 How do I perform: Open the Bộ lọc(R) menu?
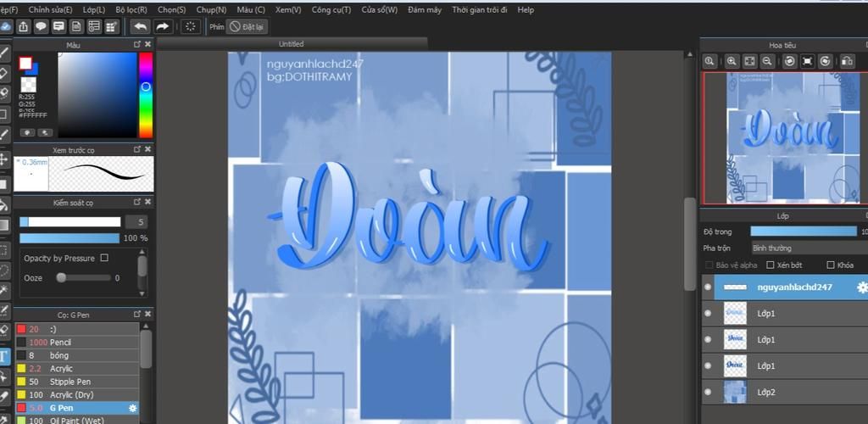pos(131,10)
